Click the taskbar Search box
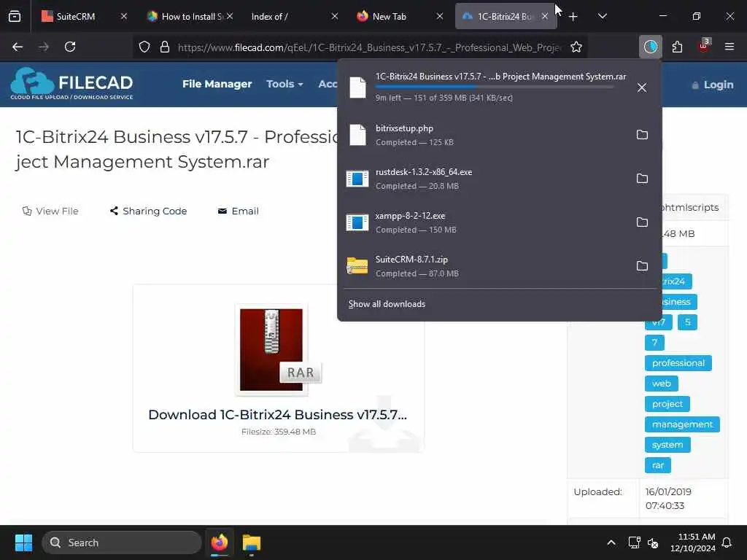The image size is (747, 560). point(122,542)
